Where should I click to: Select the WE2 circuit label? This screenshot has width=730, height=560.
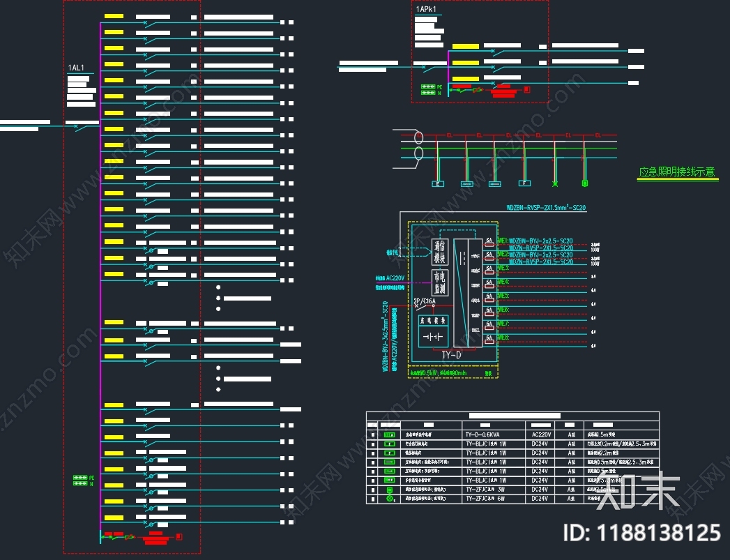[502, 254]
